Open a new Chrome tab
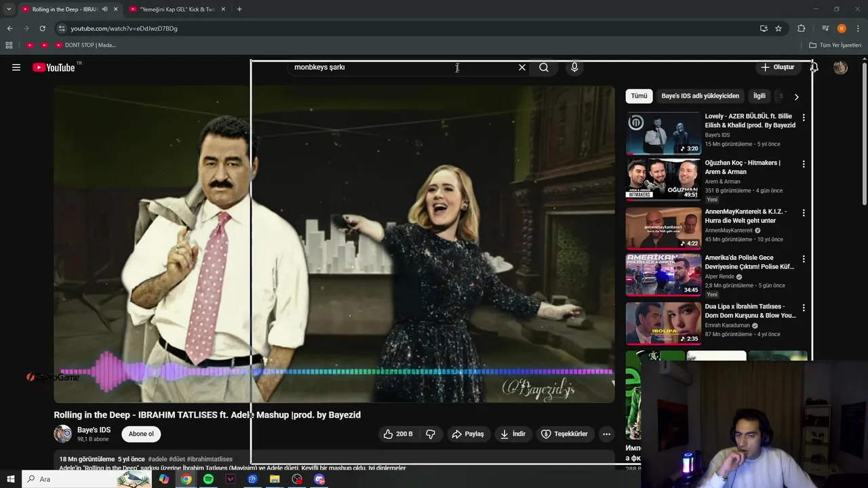868x488 pixels. point(239,9)
